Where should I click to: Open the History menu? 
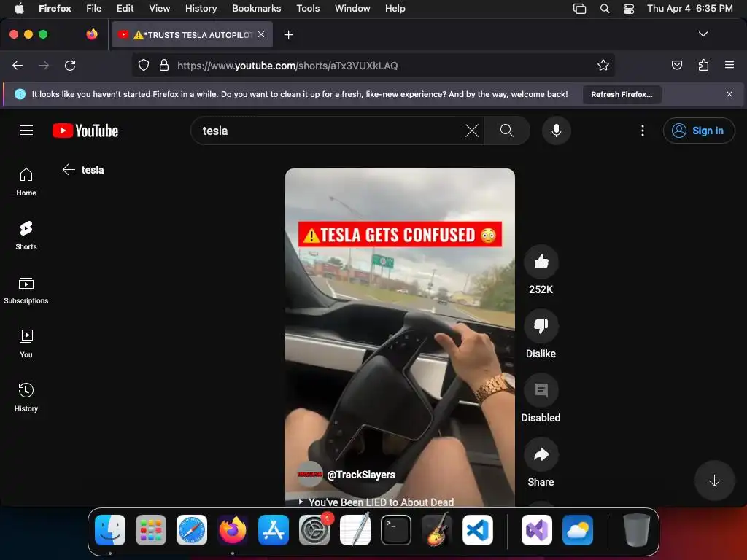coord(201,8)
